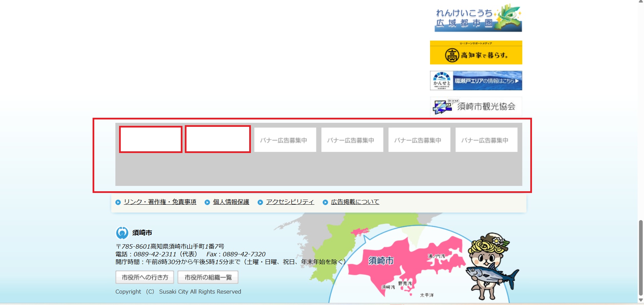This screenshot has width=644, height=305.
Task: Open the 高知家で暮らす yellow banner
Action: (476, 52)
